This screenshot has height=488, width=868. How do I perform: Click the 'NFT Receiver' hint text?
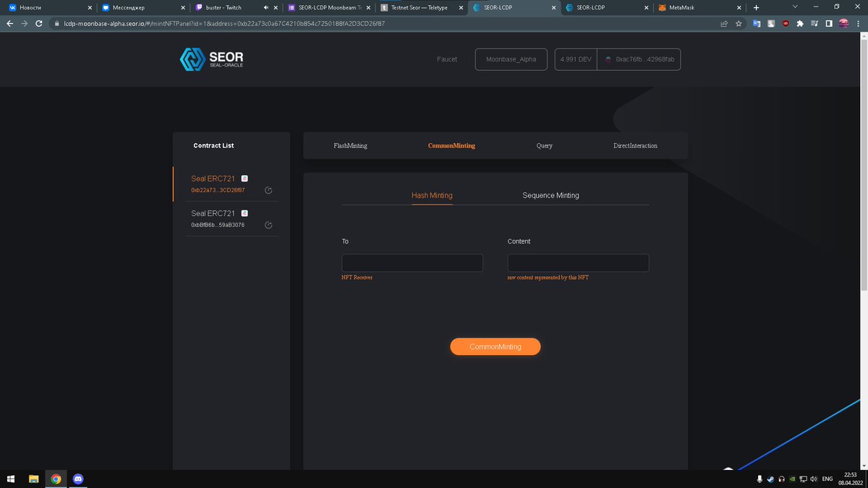357,278
